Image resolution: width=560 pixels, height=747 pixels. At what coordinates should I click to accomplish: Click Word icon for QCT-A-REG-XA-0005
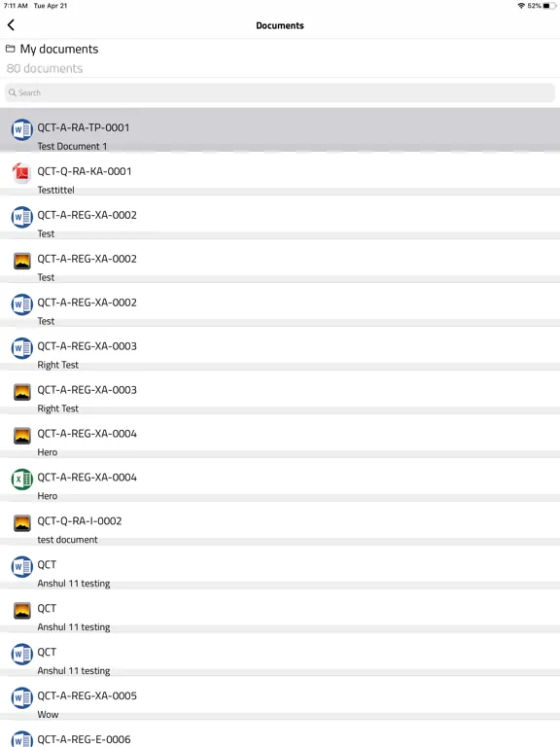click(22, 697)
